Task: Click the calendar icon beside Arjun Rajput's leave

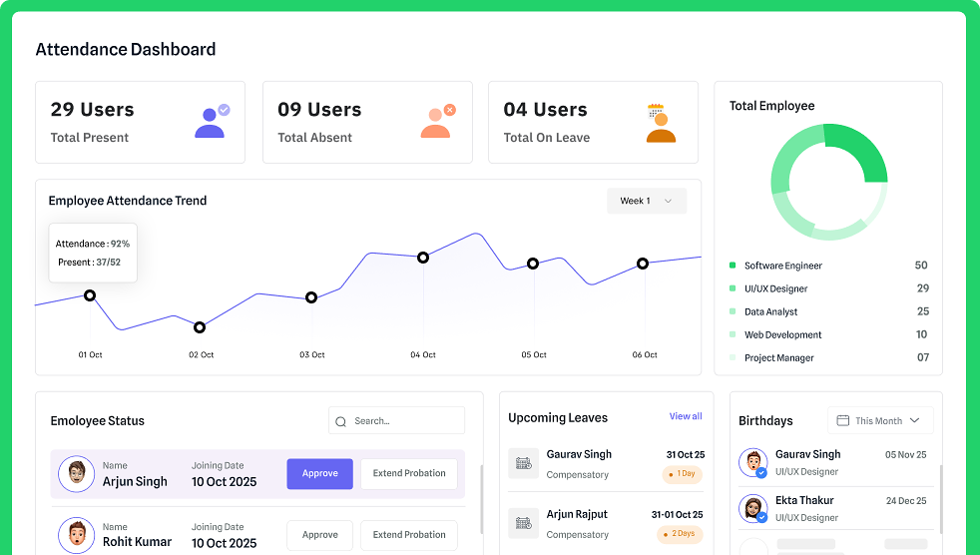Action: [524, 522]
